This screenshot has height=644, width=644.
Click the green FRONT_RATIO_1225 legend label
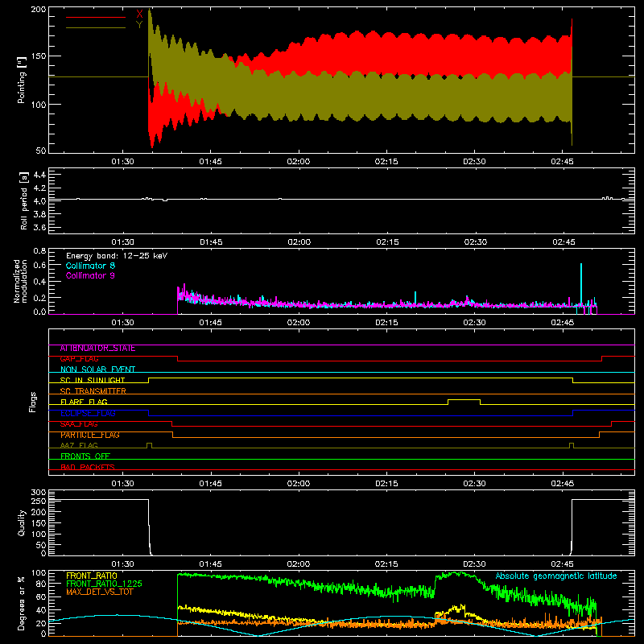tap(105, 584)
